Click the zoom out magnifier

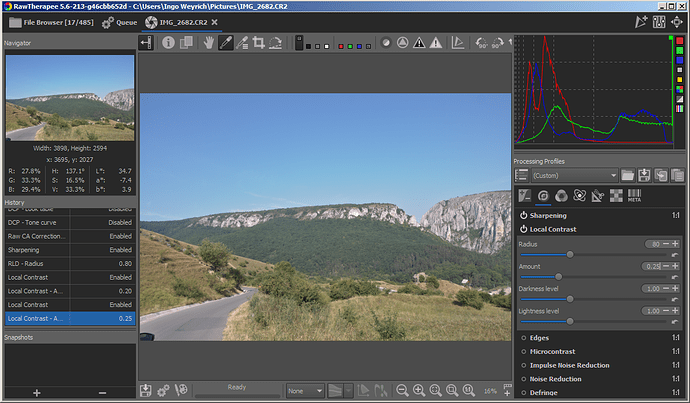click(402, 390)
